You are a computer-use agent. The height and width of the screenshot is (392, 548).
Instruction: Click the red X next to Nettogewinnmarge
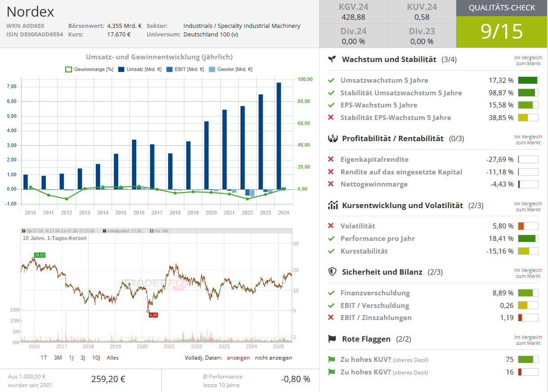coord(331,184)
